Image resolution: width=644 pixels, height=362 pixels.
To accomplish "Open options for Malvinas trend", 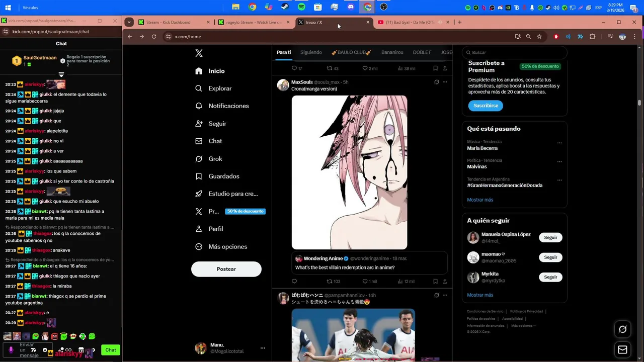I will point(559,162).
